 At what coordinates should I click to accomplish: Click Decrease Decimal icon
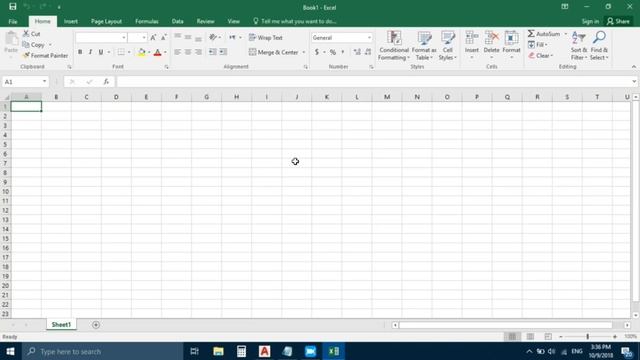pyautogui.click(x=368, y=52)
